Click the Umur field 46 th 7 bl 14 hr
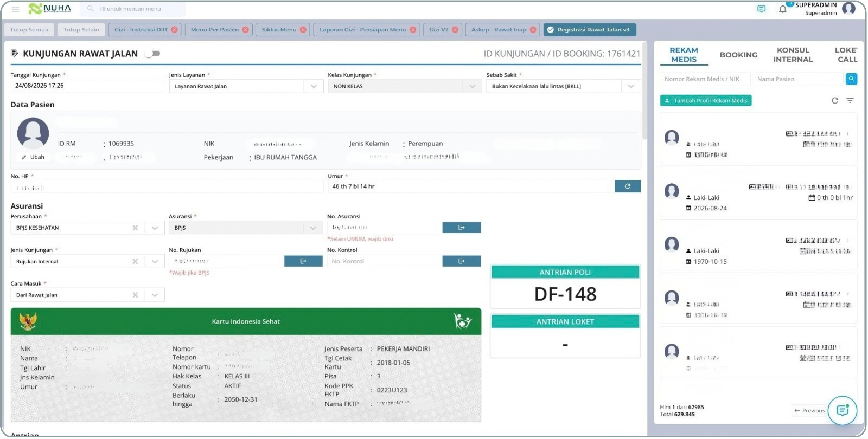 (x=470, y=186)
